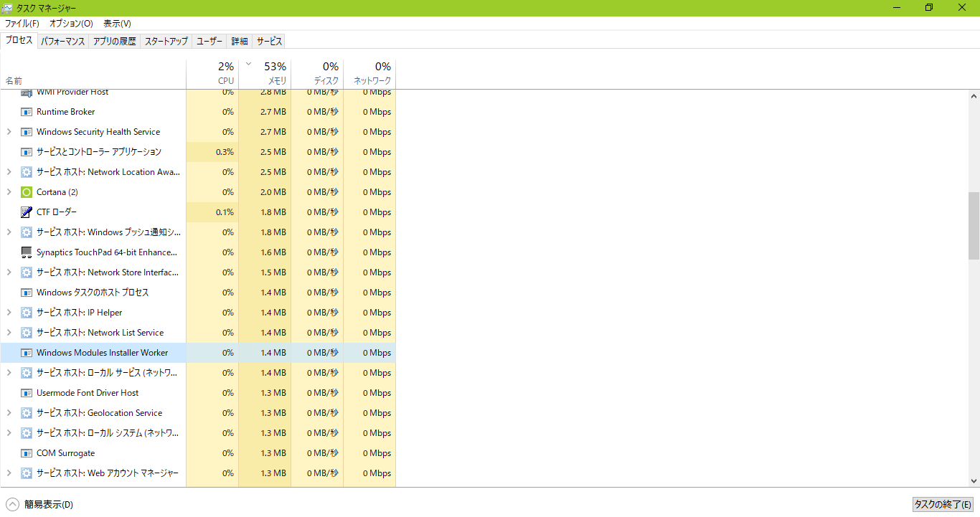Click the scrollbar up arrow
980x517 pixels.
(974, 96)
